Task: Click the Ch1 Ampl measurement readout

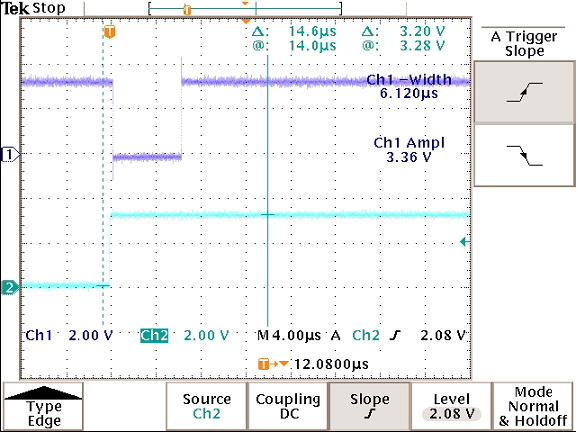Action: [409, 150]
